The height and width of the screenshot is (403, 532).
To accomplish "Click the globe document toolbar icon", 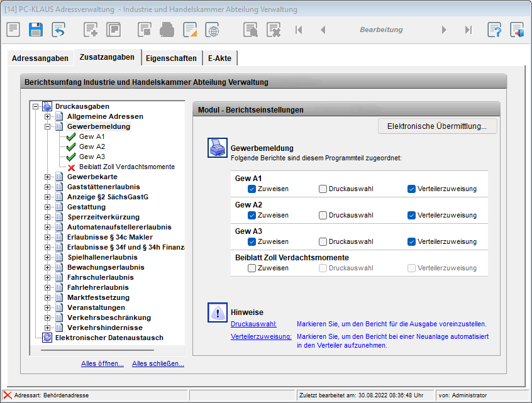I will coord(213,30).
